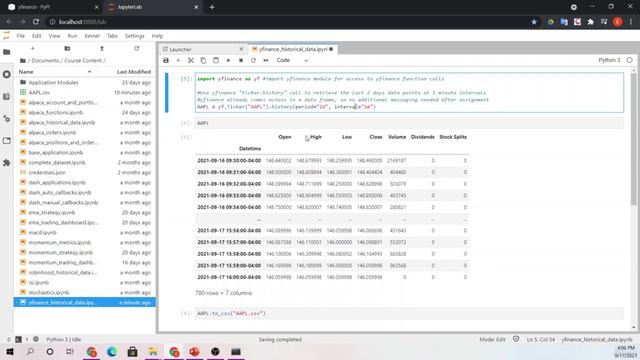
Task: Sort files by Name column header
Action: 55,72
